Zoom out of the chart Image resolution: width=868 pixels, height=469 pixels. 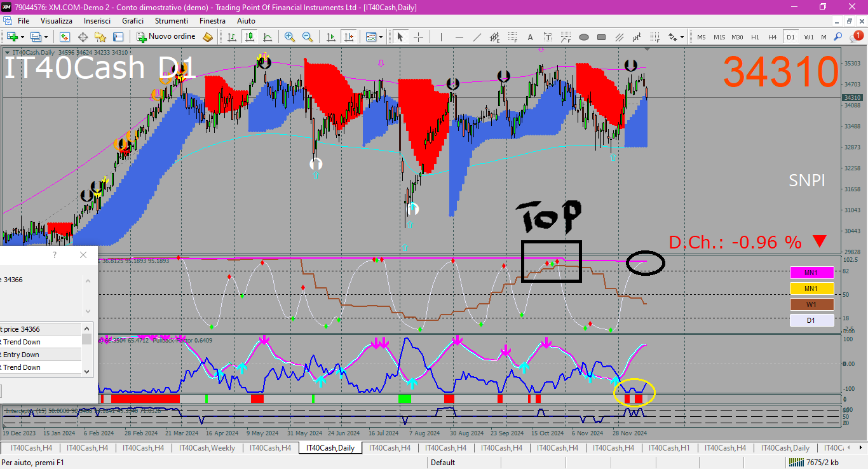[x=308, y=37]
